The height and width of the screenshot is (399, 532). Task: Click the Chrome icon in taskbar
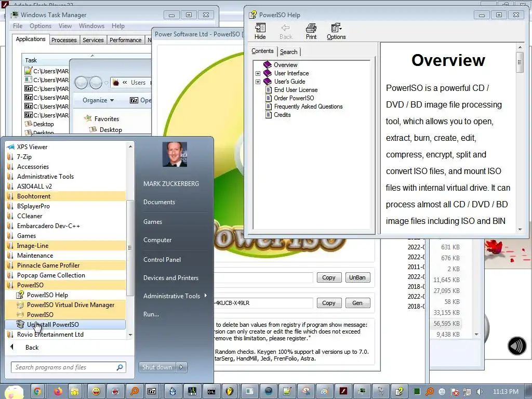pos(37,392)
